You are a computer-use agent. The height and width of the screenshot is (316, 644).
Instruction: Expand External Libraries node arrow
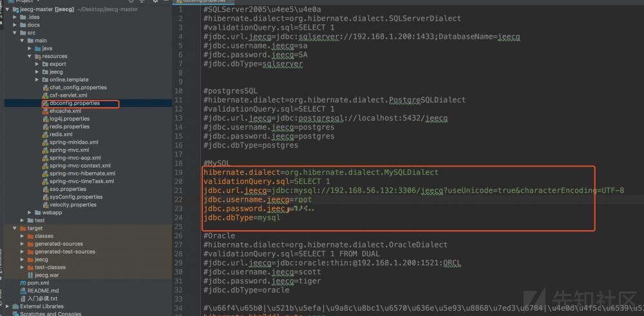pos(8,306)
